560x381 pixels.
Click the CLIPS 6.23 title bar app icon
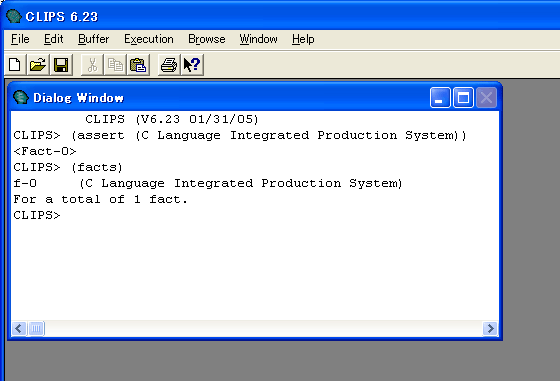point(14,16)
